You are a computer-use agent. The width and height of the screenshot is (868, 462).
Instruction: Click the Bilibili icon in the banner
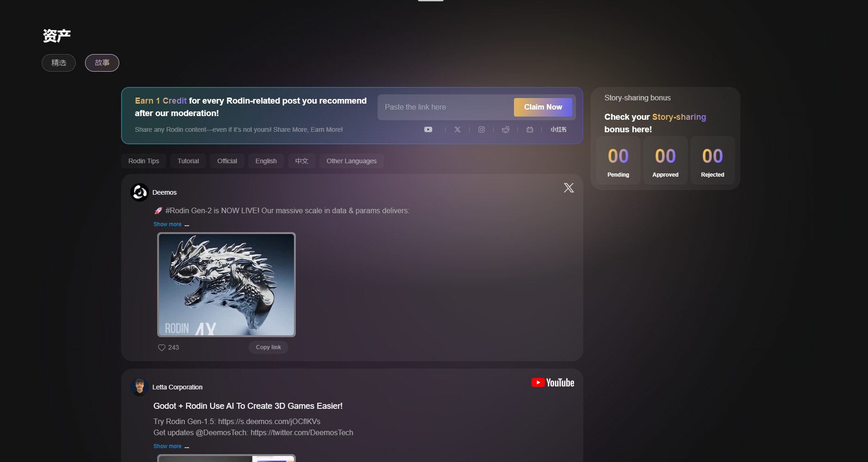(x=530, y=129)
